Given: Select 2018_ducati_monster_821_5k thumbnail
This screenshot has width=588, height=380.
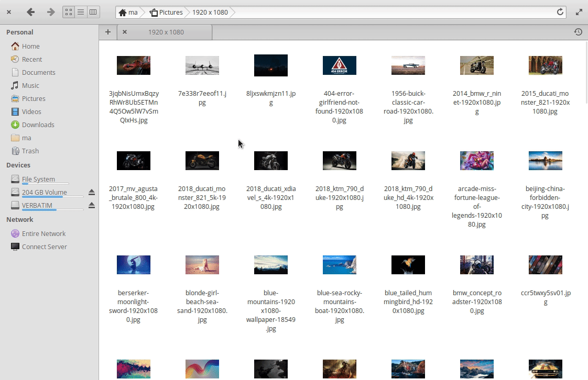Looking at the screenshot, I should tap(202, 161).
